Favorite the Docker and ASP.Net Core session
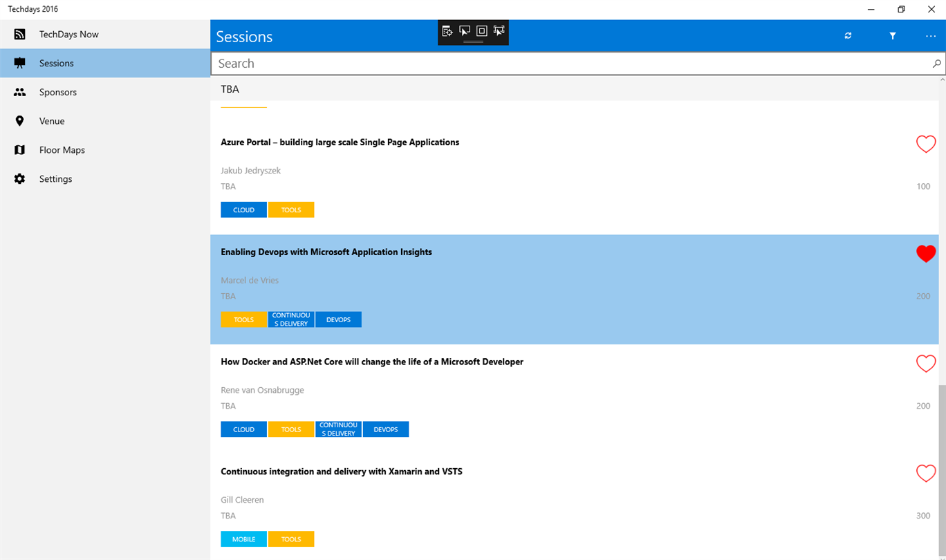 (926, 364)
